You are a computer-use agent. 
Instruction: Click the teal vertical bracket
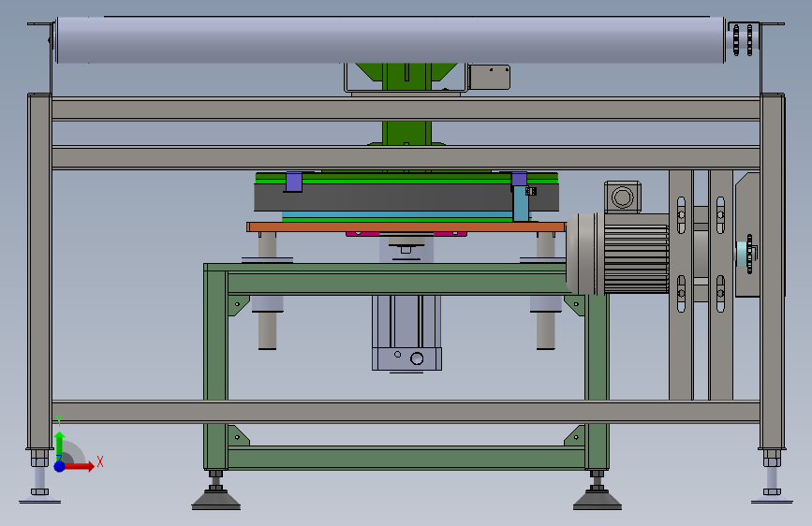coord(521,203)
